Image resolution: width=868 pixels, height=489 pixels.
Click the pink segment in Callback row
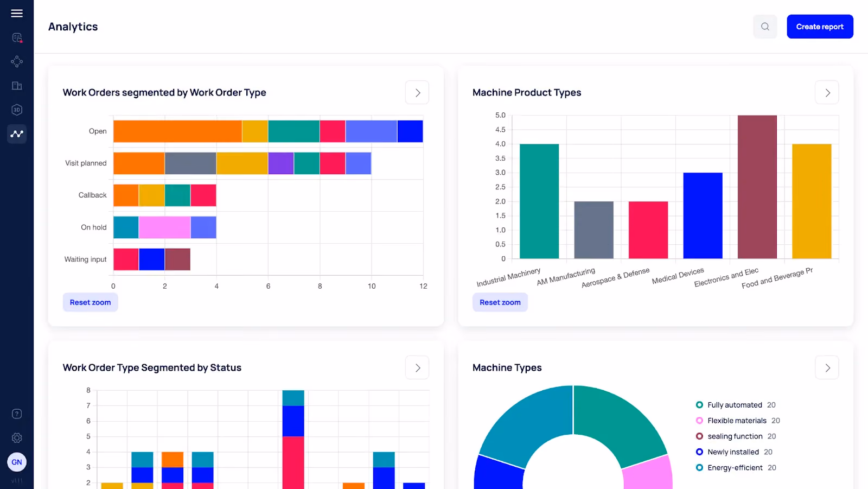point(203,195)
